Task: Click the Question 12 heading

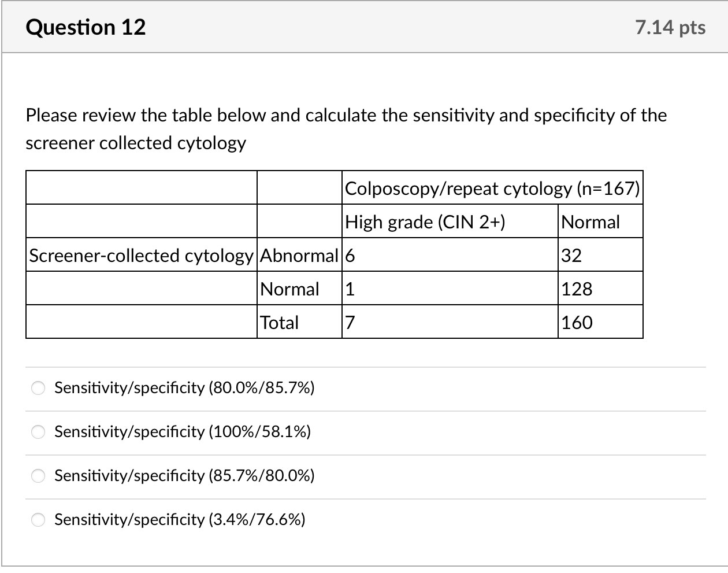Action: click(86, 27)
